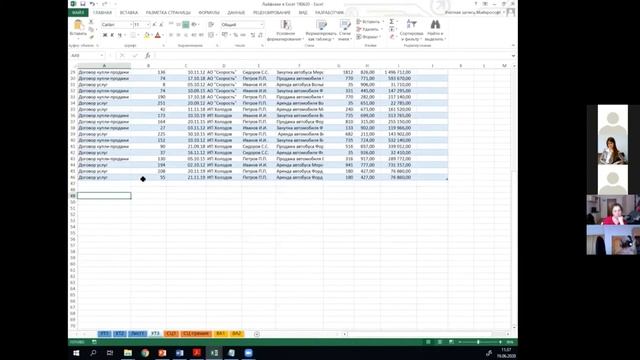Open the font size dropdown

click(x=148, y=25)
